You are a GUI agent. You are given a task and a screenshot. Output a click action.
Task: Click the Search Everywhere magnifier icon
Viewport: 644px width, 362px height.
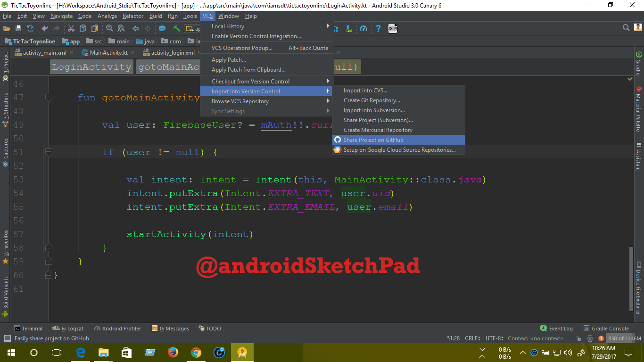[626, 28]
